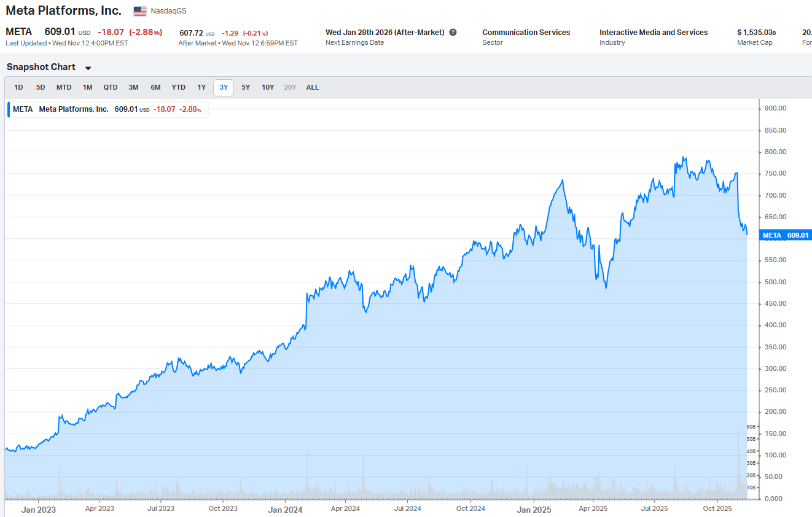Click the selected 3Y range button
The height and width of the screenshot is (517, 812).
224,87
